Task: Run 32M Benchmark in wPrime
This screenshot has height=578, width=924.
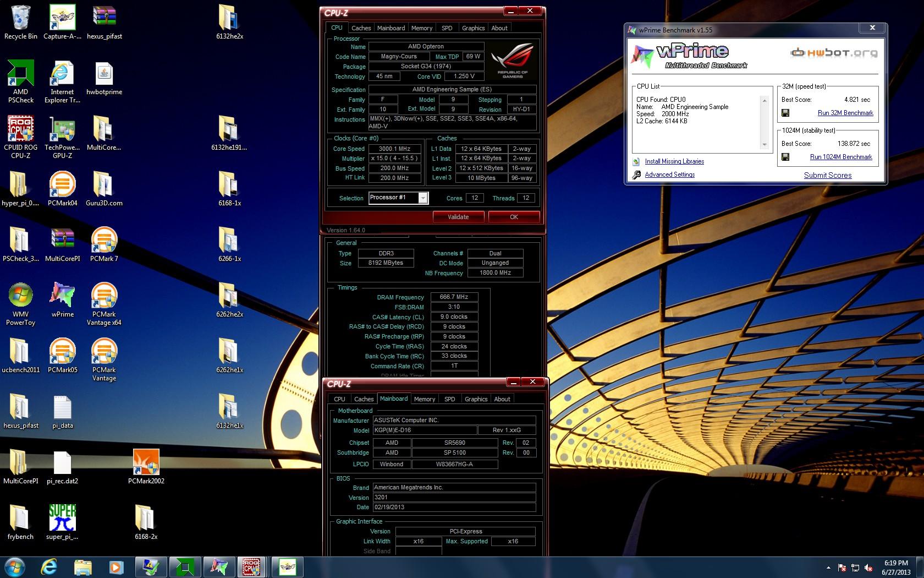Action: point(845,113)
